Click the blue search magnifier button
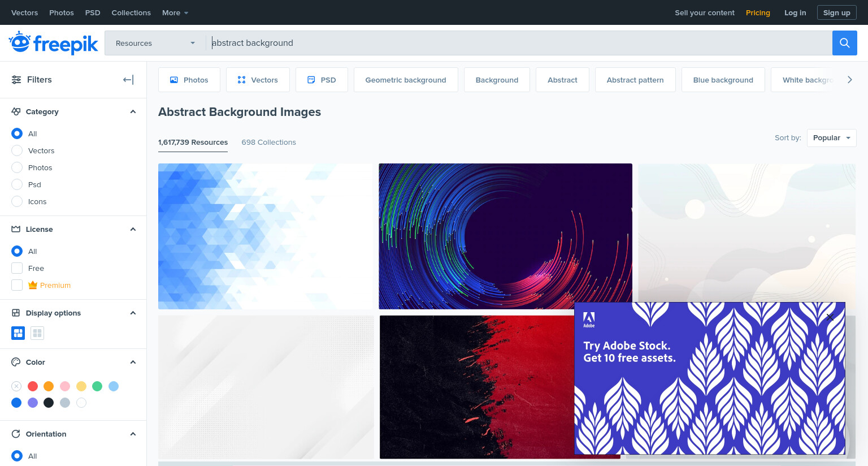 844,43
